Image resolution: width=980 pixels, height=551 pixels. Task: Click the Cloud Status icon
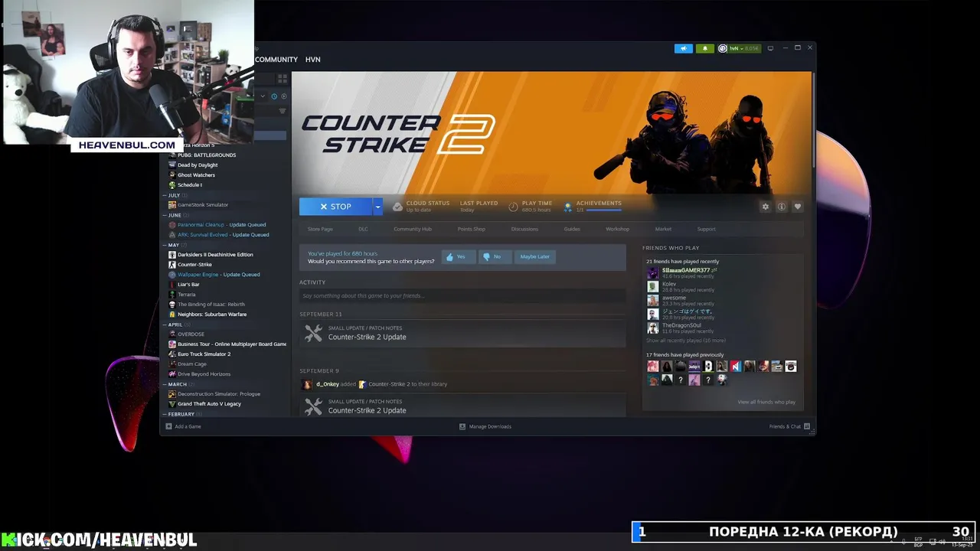point(397,207)
